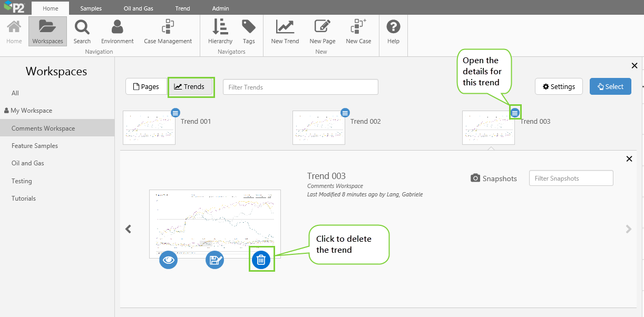The height and width of the screenshot is (317, 644).
Task: Click the Environment icon in ribbon
Action: pyautogui.click(x=118, y=32)
